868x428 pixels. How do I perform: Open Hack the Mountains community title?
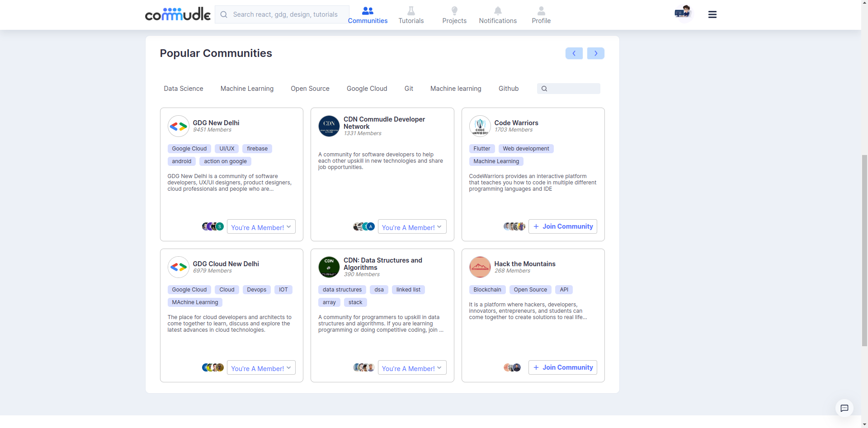pyautogui.click(x=525, y=264)
